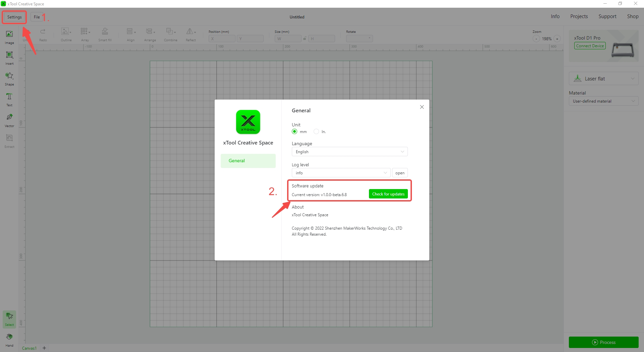Expand the Log level dropdown

click(x=340, y=173)
